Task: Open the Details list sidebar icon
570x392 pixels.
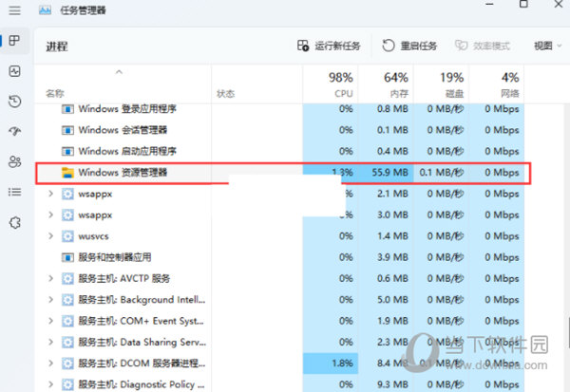Action: coord(14,192)
